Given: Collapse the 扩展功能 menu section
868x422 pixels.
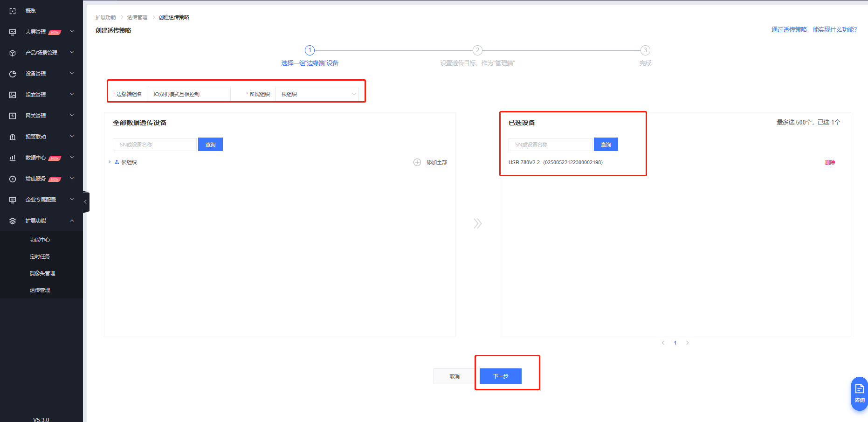Looking at the screenshot, I should (x=72, y=221).
